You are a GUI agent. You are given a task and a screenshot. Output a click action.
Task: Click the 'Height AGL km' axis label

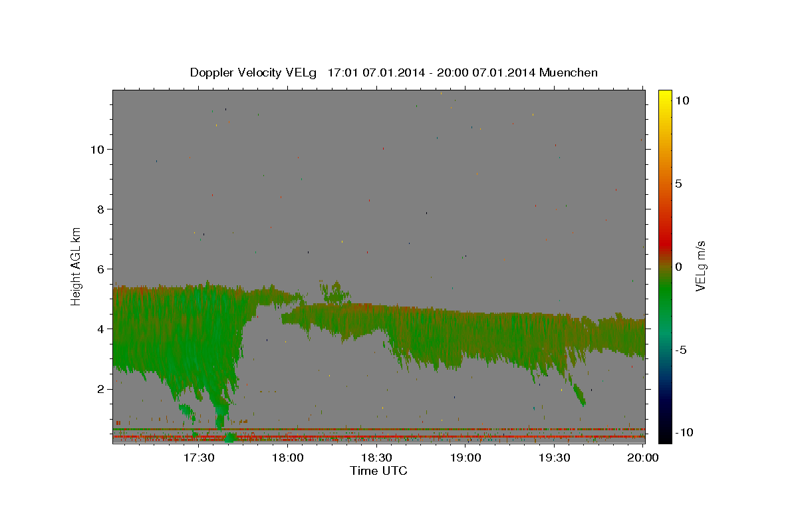(x=76, y=266)
